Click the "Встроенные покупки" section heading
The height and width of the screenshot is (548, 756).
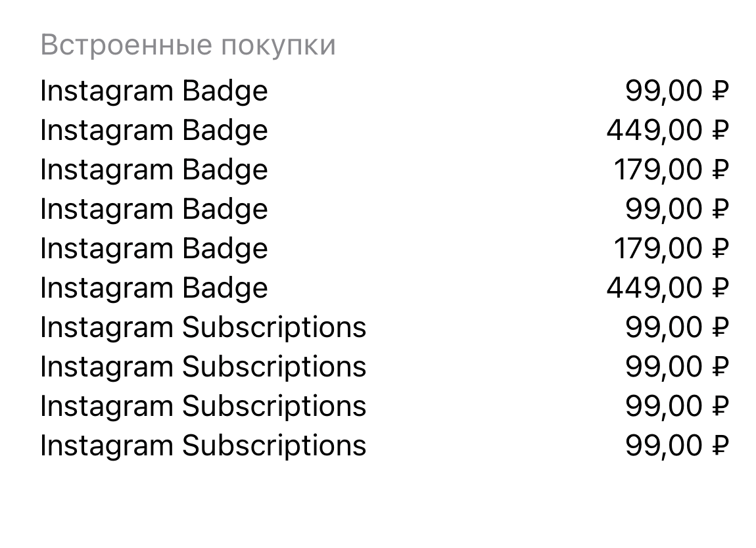point(188,45)
